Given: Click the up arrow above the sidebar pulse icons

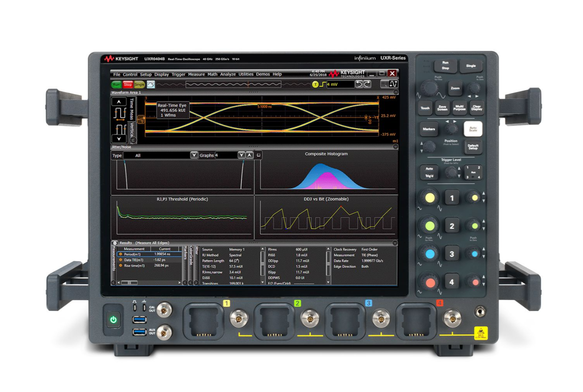Looking at the screenshot, I should [x=118, y=101].
